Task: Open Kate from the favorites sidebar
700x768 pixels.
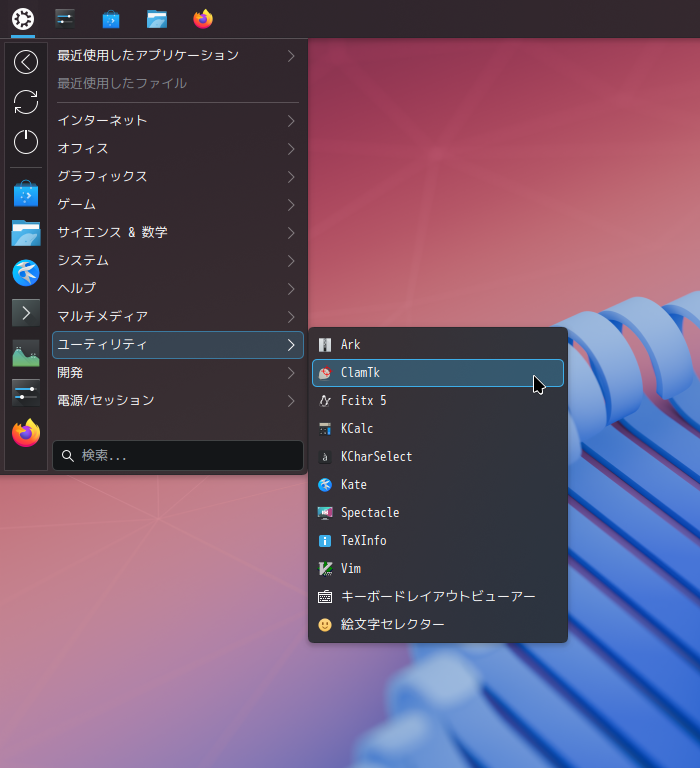Action: tap(26, 273)
